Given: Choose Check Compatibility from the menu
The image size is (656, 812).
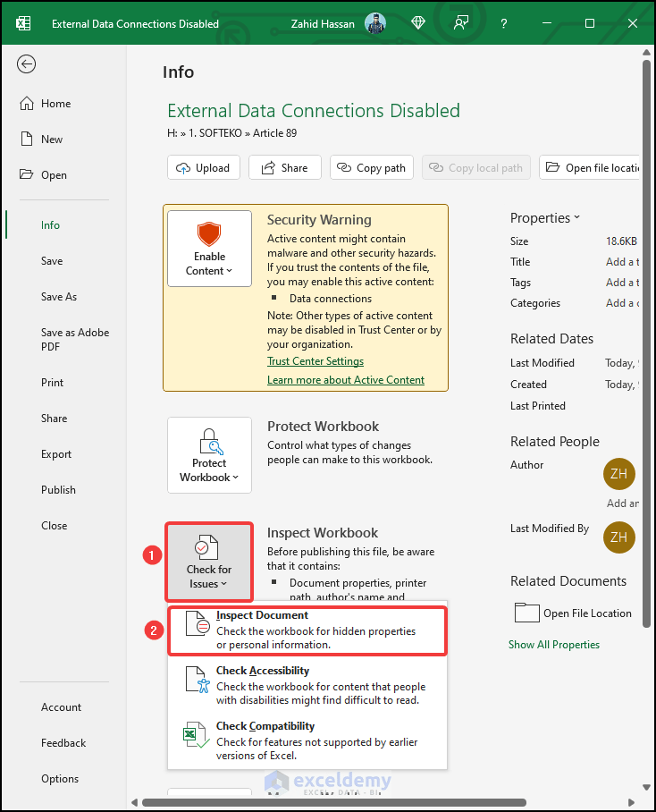Looking at the screenshot, I should 307,740.
